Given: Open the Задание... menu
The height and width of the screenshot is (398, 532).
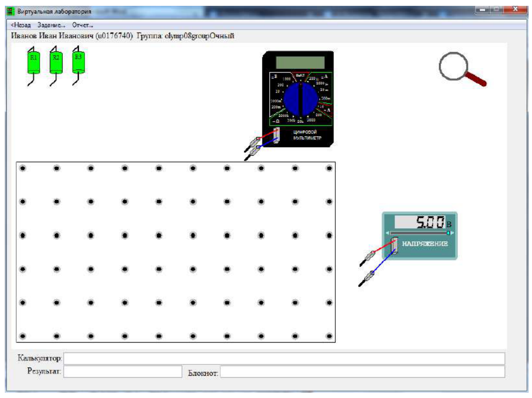Looking at the screenshot, I should point(51,25).
